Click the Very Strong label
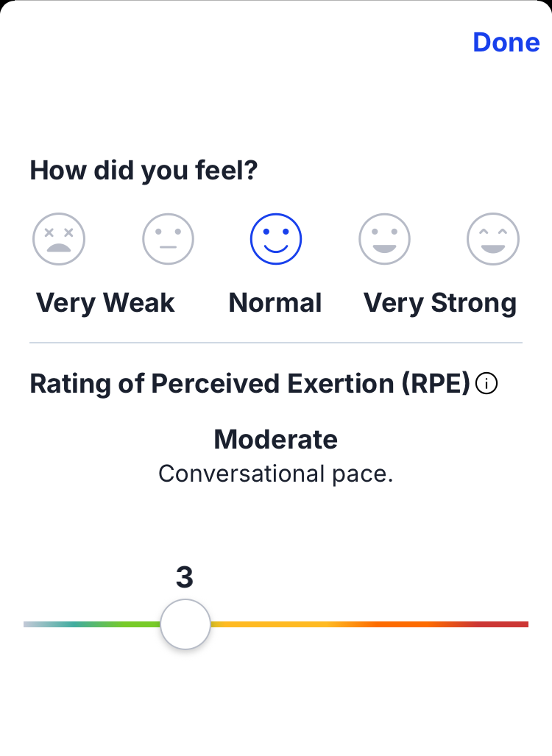552x756 pixels. [x=440, y=303]
